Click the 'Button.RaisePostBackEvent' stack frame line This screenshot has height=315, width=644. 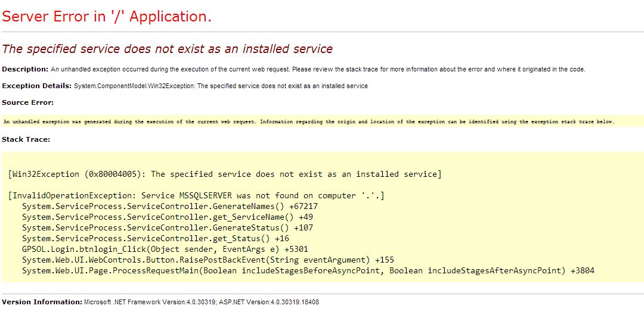(x=208, y=260)
